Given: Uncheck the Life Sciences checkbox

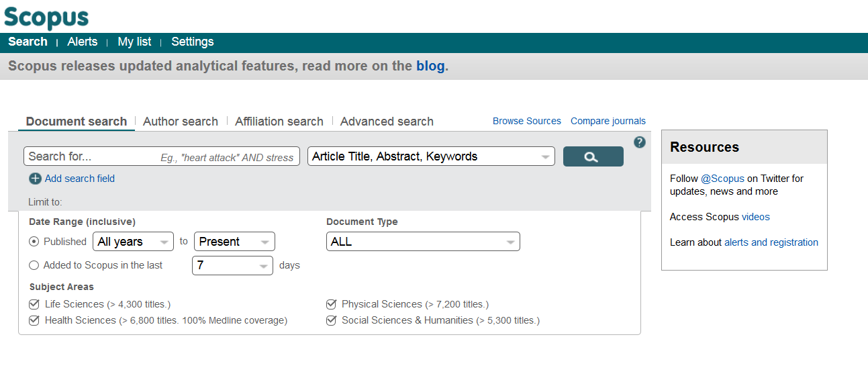Looking at the screenshot, I should pyautogui.click(x=34, y=304).
